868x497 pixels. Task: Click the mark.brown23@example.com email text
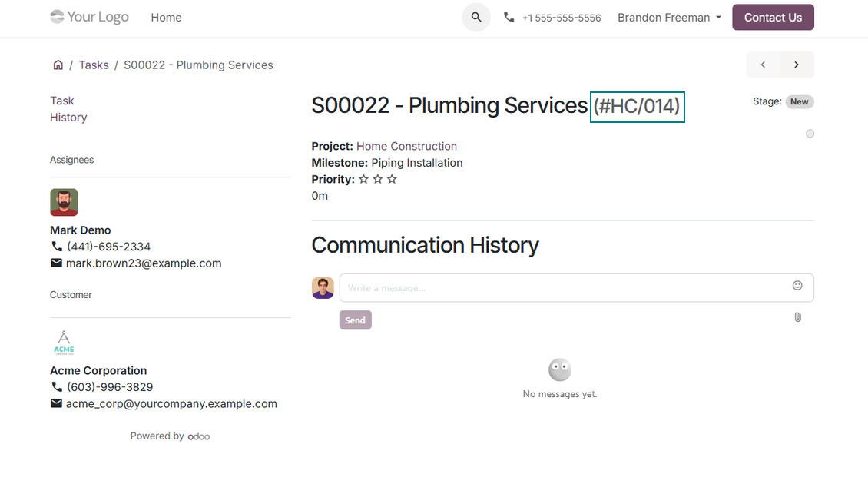[144, 263]
